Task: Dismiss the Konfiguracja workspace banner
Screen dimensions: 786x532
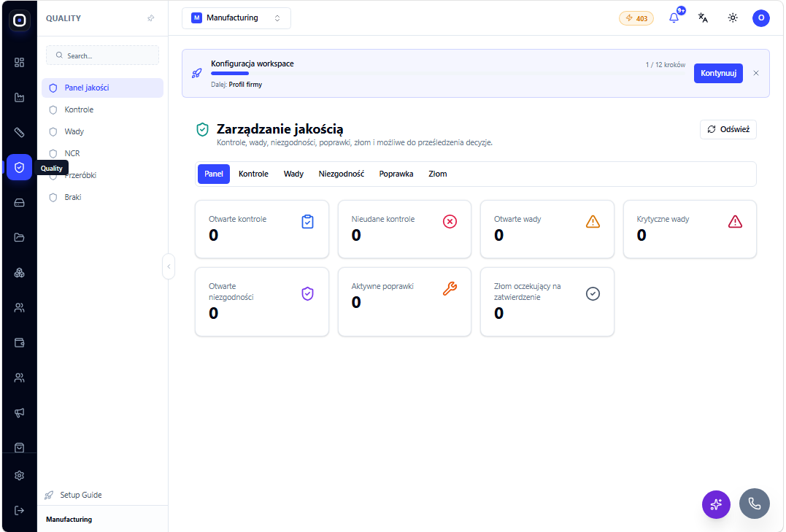Action: 755,73
